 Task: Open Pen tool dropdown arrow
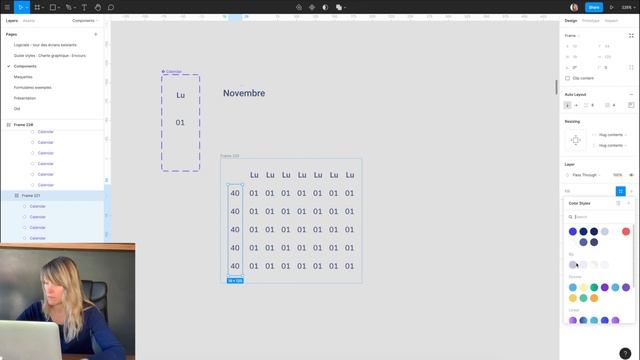tap(75, 7)
